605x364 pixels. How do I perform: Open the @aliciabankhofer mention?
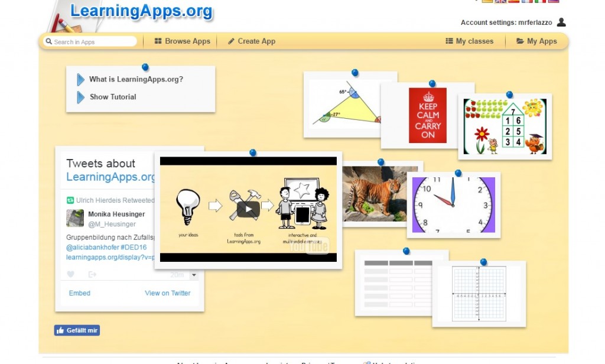93,247
